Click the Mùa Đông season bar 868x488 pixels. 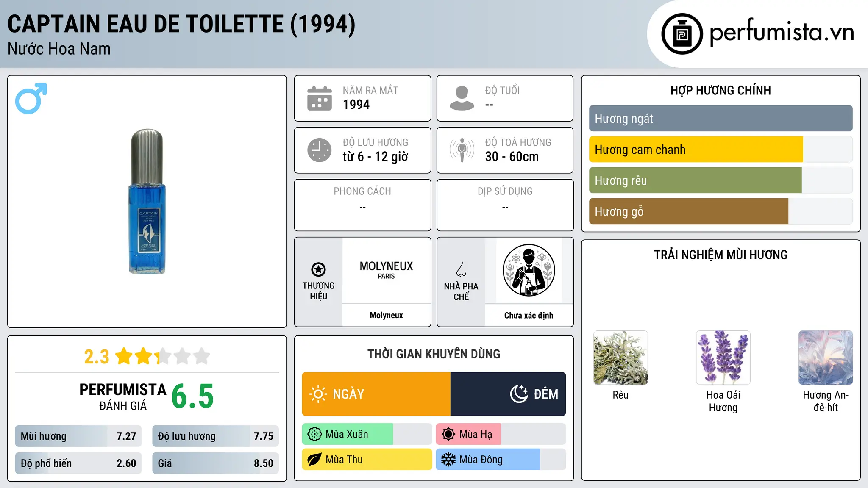pos(501,460)
